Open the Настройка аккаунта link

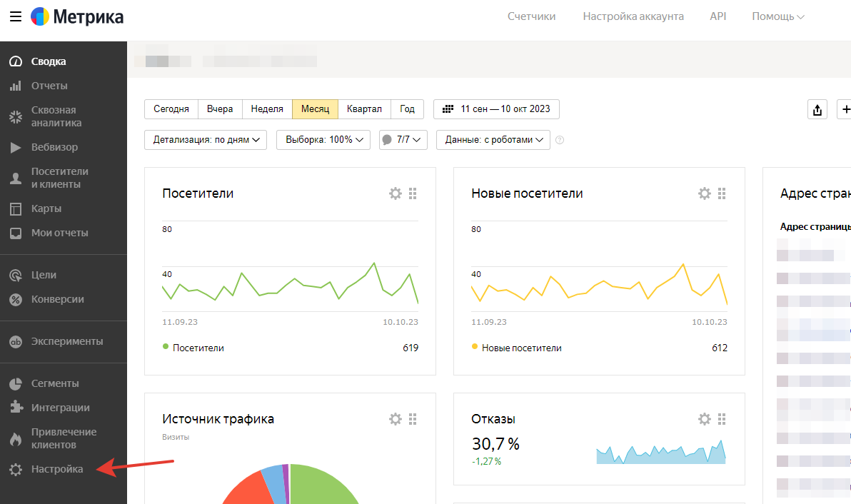click(633, 17)
